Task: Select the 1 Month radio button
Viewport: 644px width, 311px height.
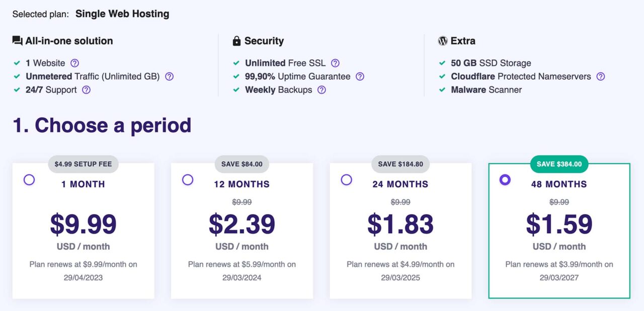Action: pyautogui.click(x=29, y=179)
